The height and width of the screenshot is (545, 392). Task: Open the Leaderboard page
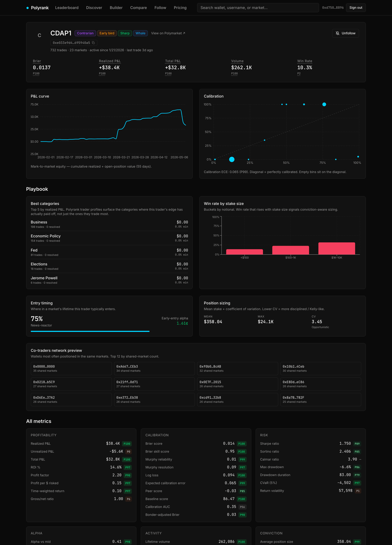coord(67,8)
